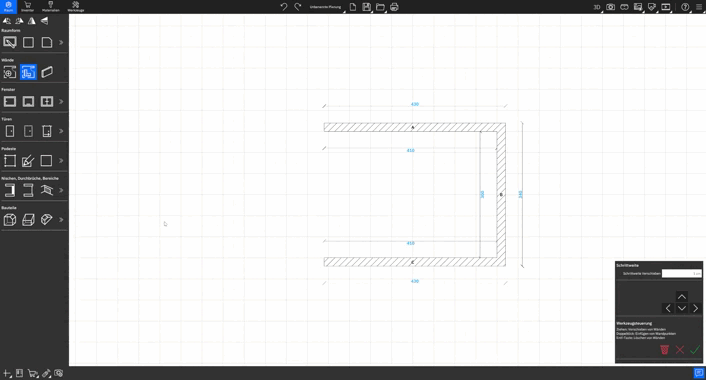
Task: Expand more Nischen, Durchbrüche options
Action: 61,190
